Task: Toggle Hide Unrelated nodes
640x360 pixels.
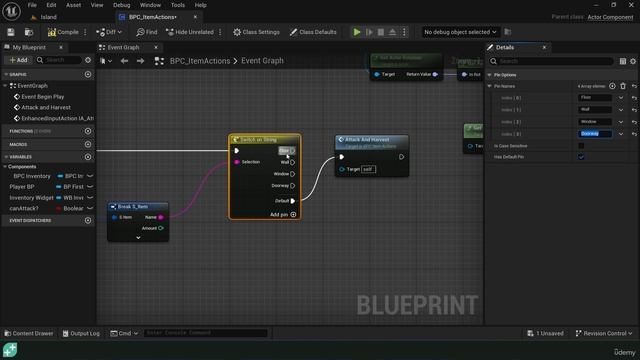Action: 190,32
